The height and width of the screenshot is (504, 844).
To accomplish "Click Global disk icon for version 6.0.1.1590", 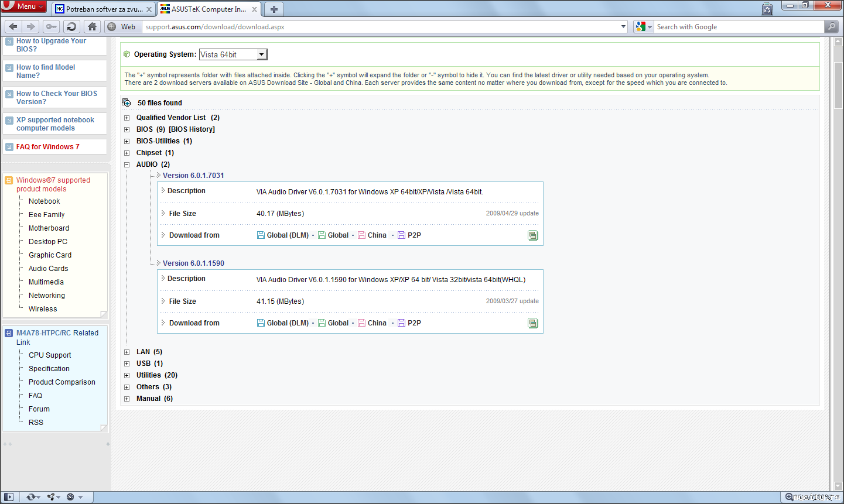I will tap(322, 323).
